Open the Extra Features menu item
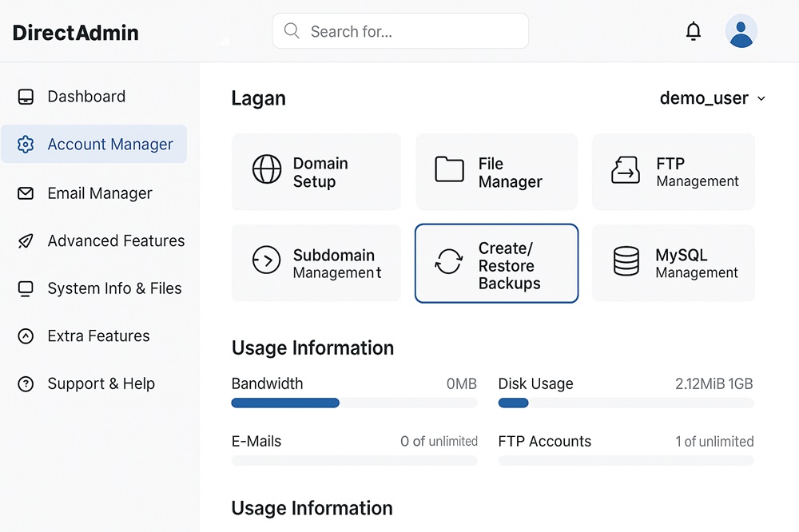Viewport: 799px width, 532px height. pos(98,336)
